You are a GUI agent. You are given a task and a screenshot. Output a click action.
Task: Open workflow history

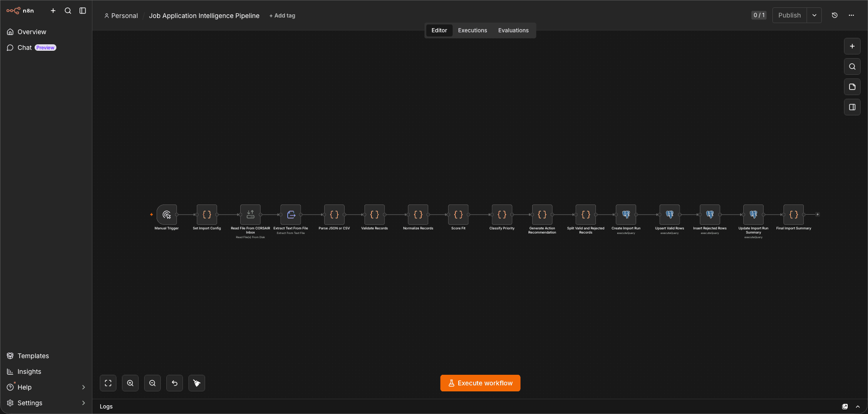click(x=835, y=15)
